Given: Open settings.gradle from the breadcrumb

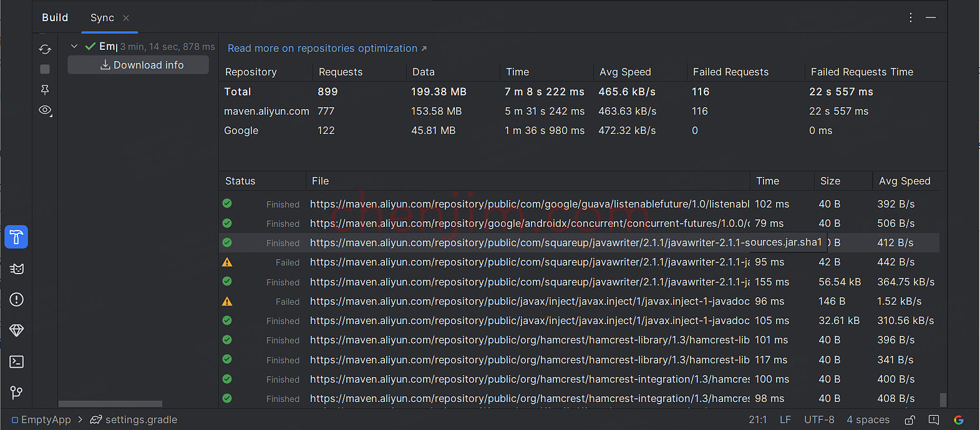Looking at the screenshot, I should pos(141,420).
